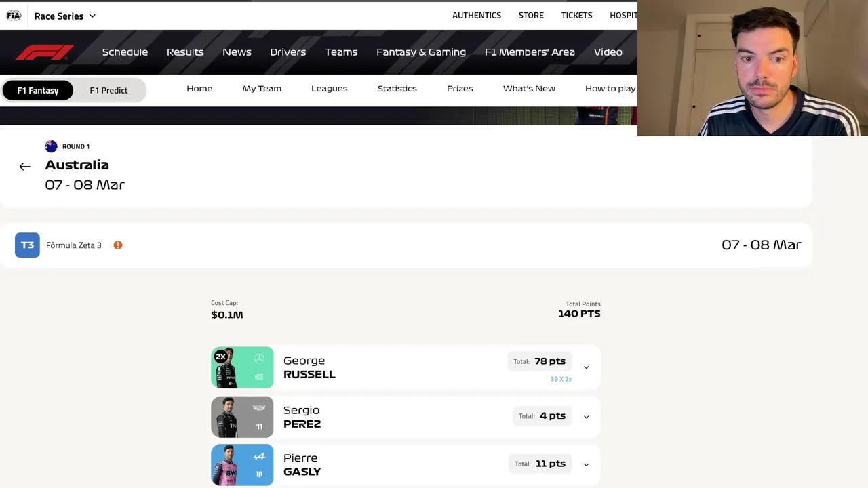The height and width of the screenshot is (488, 868).
Task: Open the Store link
Action: tap(531, 15)
